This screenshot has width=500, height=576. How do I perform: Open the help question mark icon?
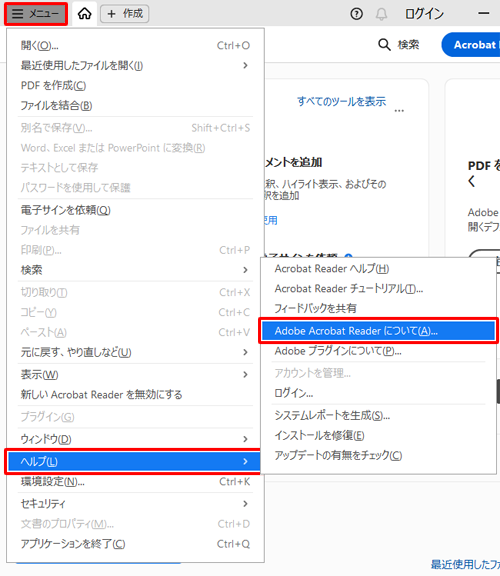[x=356, y=14]
